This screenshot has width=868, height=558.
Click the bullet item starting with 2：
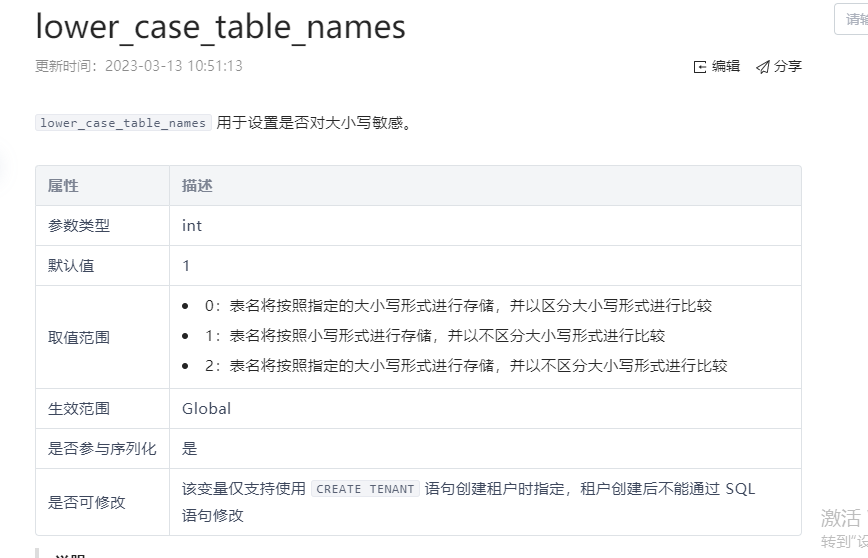[x=466, y=366]
